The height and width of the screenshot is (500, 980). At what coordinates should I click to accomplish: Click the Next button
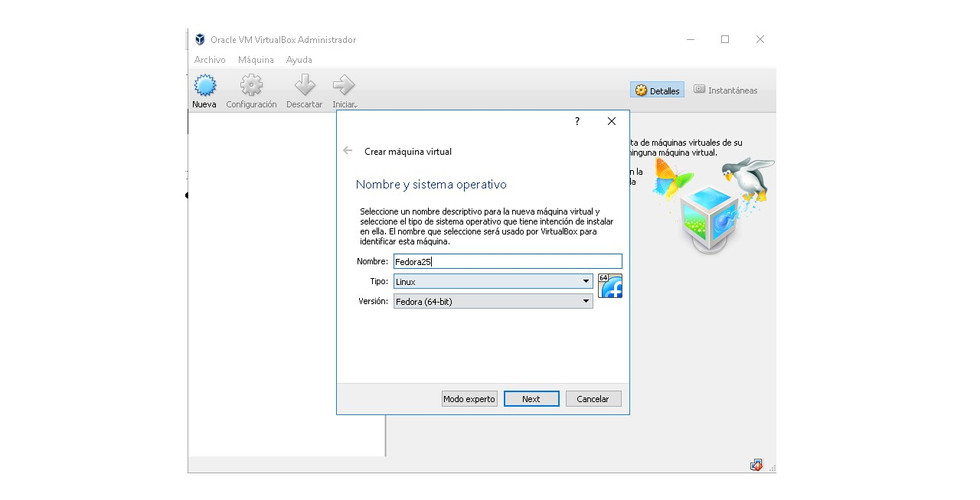tap(531, 399)
